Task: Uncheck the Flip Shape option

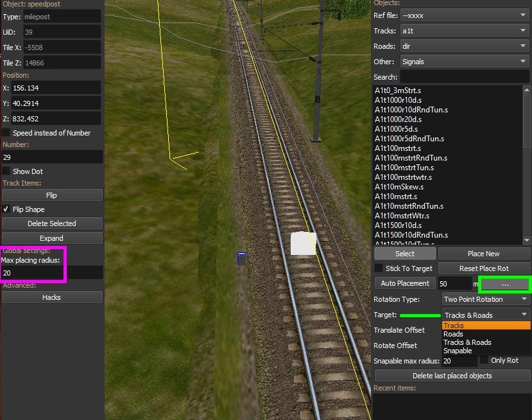Action: coord(6,209)
